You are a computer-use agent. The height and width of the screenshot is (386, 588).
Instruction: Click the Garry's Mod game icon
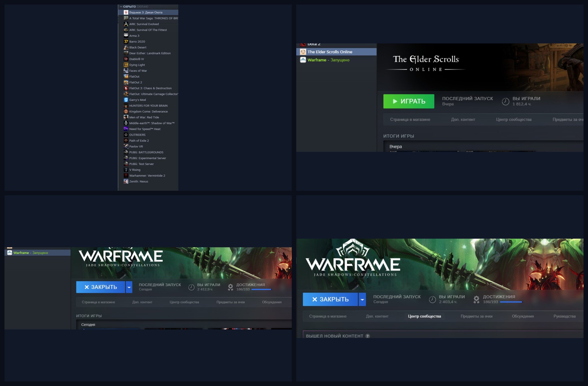[126, 100]
